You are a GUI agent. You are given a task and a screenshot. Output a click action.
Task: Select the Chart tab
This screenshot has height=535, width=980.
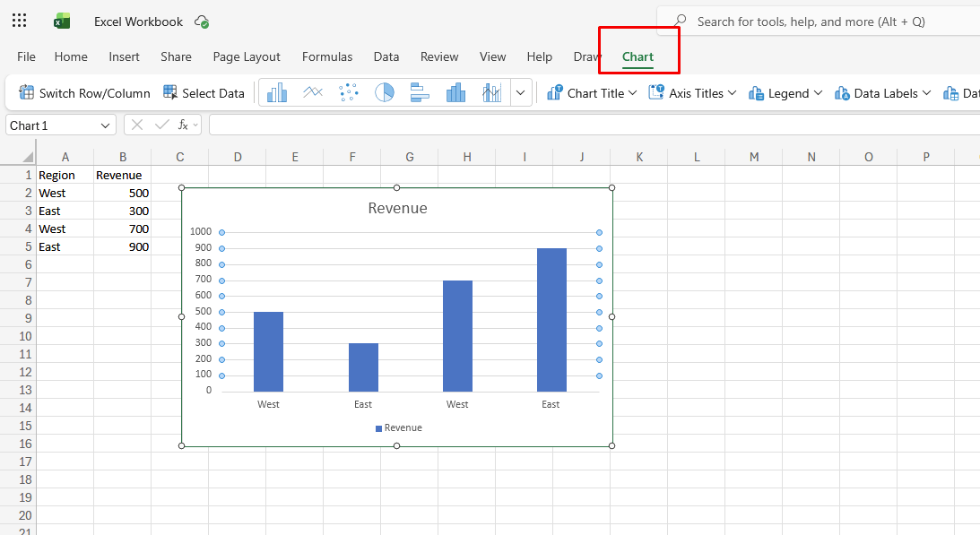(637, 56)
